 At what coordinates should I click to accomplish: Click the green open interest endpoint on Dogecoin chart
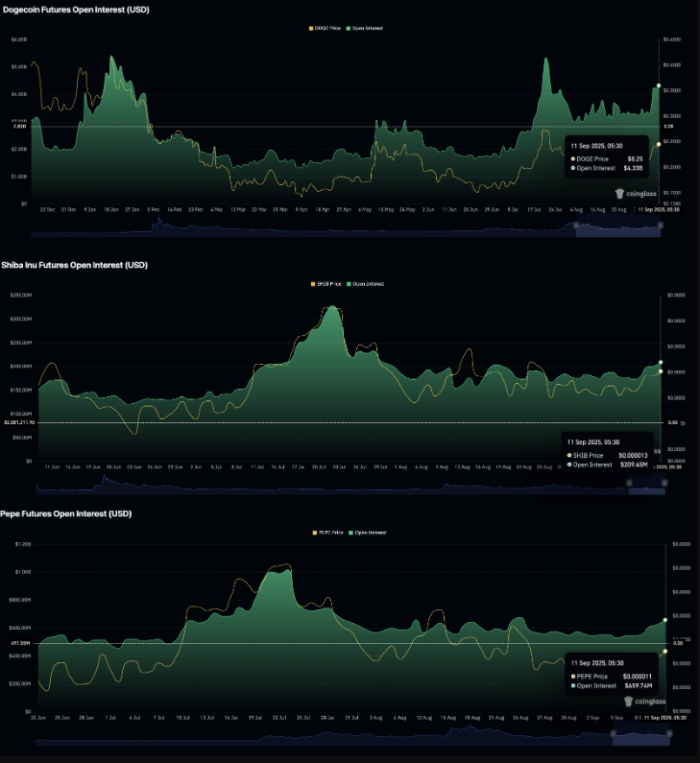(658, 86)
